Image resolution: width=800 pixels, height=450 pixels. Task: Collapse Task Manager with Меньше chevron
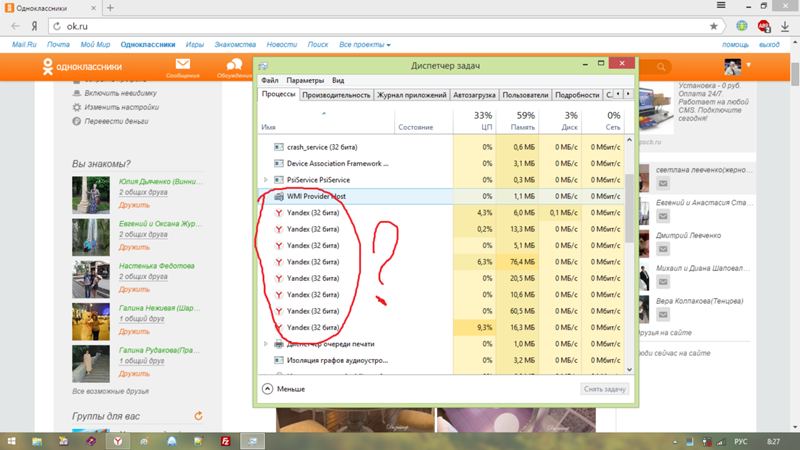pyautogui.click(x=267, y=389)
